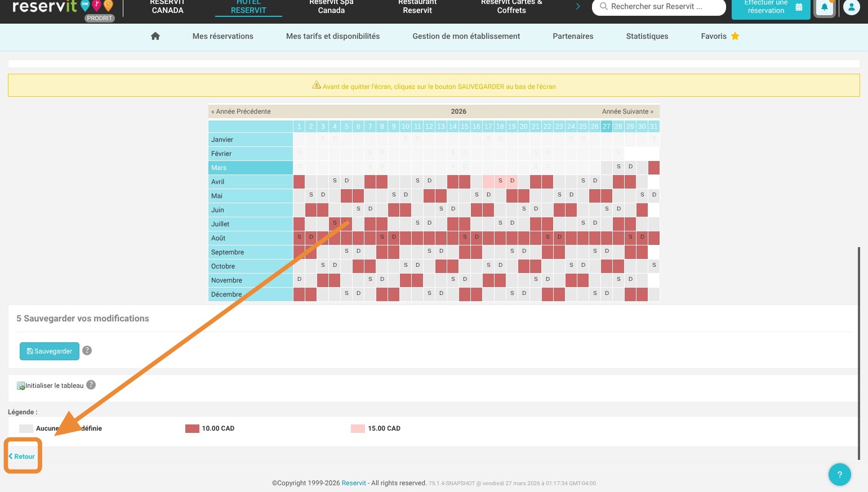Switch to RESERVIT CANADA establishment
The width and height of the screenshot is (868, 492).
pos(167,7)
